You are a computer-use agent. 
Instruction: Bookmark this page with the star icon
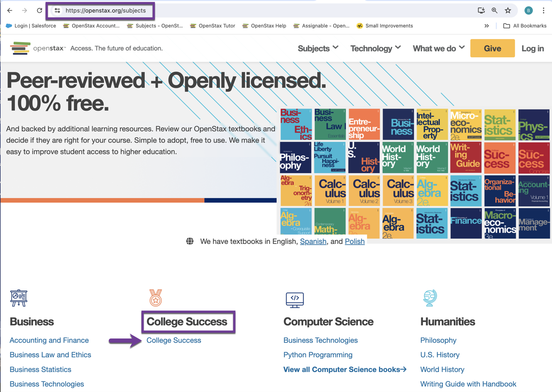pyautogui.click(x=508, y=10)
